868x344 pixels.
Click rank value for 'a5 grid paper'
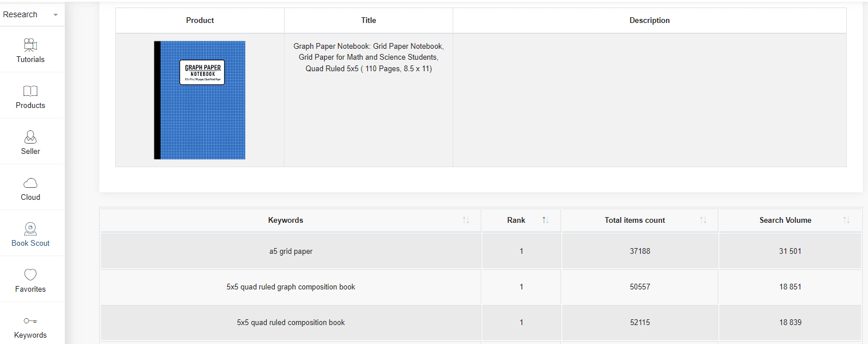521,251
